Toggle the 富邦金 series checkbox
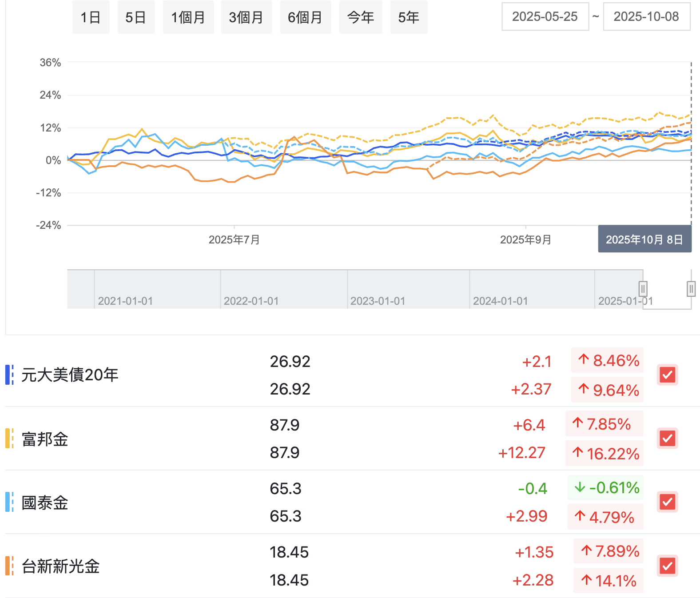The image size is (700, 598). (x=667, y=439)
